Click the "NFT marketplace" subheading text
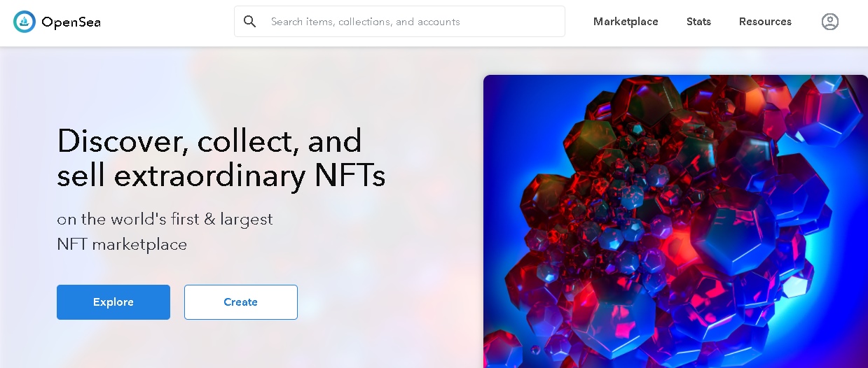This screenshot has width=868, height=368. coord(122,245)
